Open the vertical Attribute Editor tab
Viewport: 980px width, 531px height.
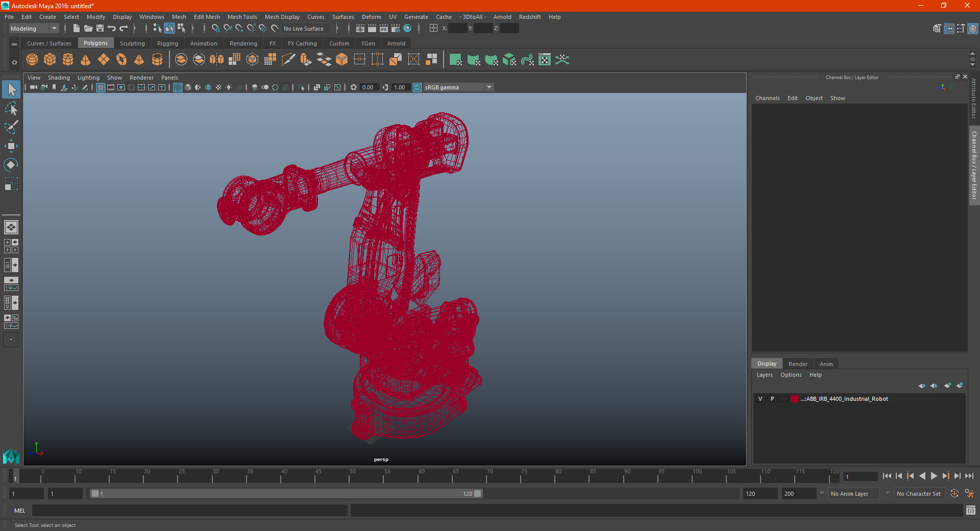(974, 98)
